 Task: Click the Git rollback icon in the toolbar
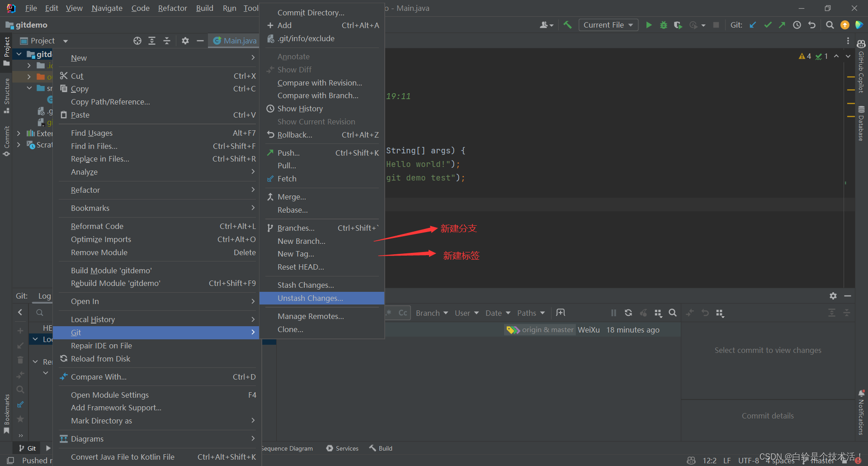click(x=812, y=25)
